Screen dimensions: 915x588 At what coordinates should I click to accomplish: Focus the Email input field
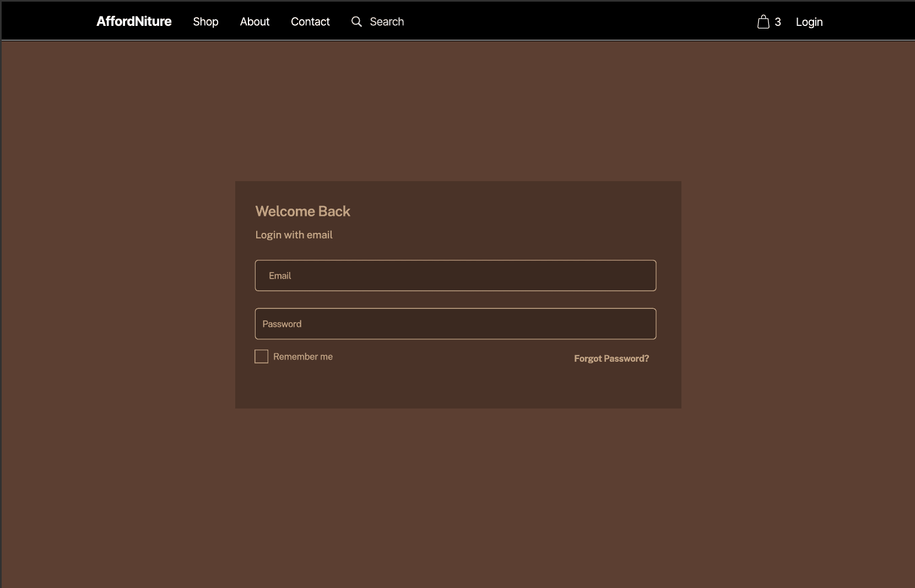(455, 275)
